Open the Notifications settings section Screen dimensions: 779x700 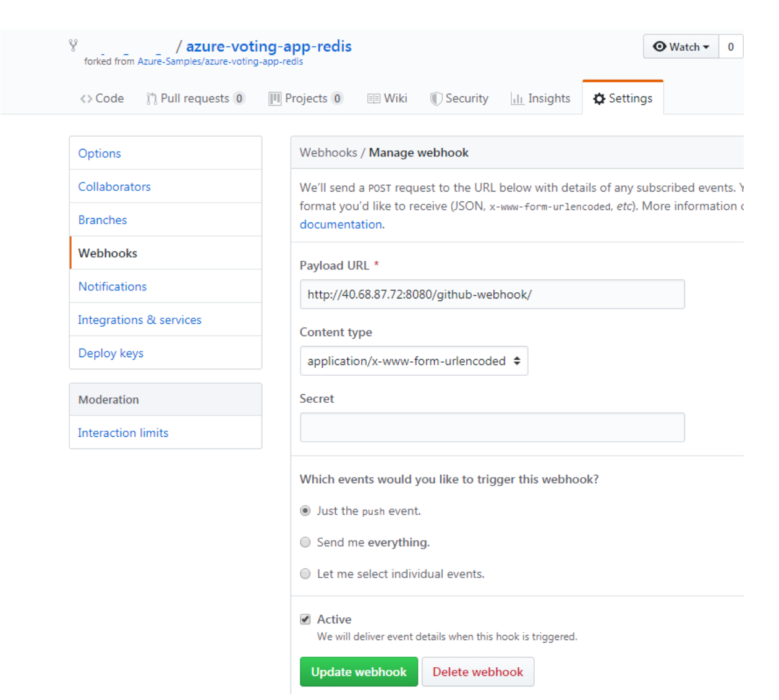click(113, 286)
